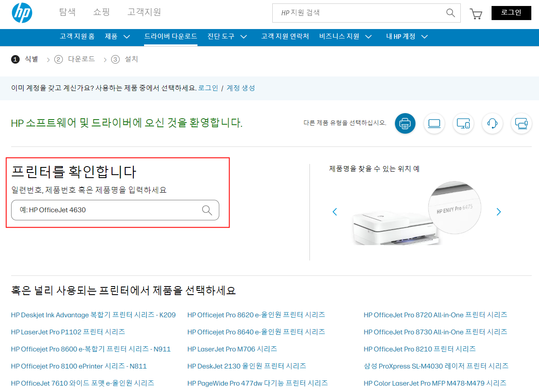Click the 계정 생성 link
Image resolution: width=539 pixels, height=392 pixels.
241,88
